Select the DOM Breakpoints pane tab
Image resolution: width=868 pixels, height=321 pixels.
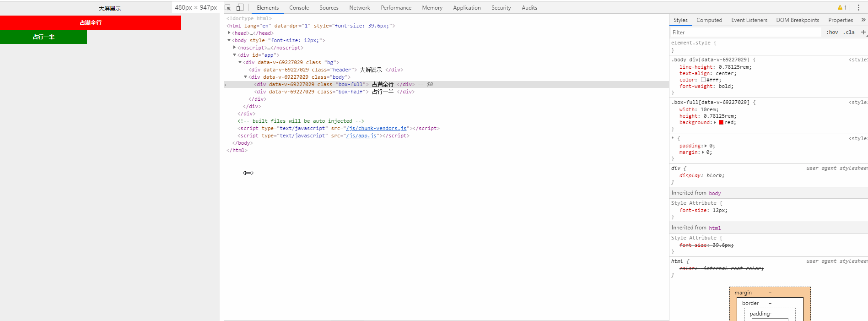798,20
